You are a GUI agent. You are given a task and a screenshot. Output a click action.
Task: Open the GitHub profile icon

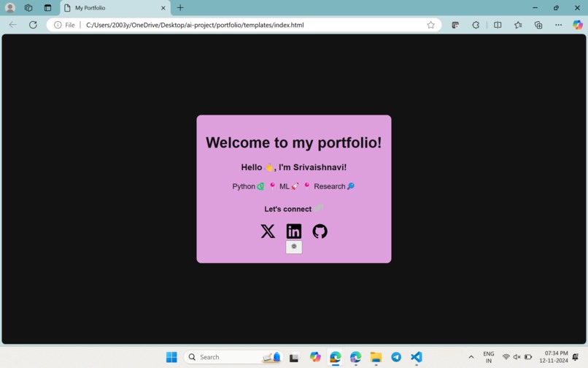pos(320,231)
